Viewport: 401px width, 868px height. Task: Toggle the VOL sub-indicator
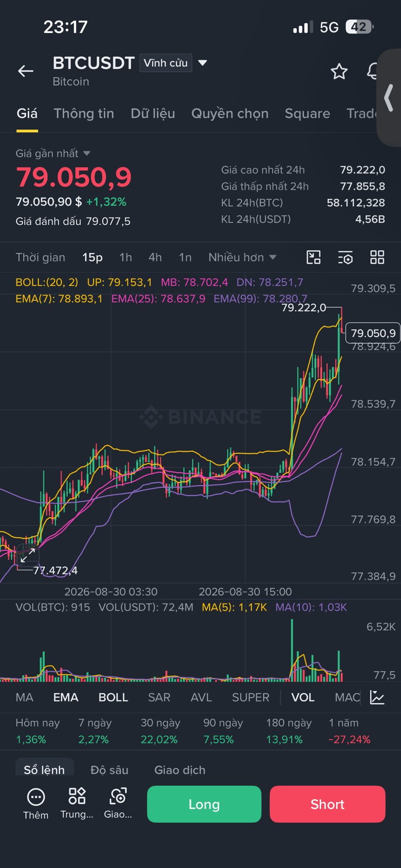tap(303, 697)
